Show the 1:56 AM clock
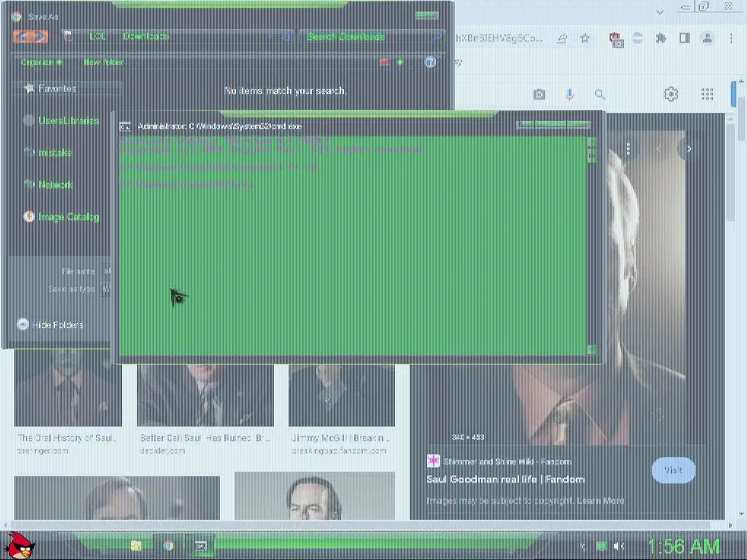The image size is (747, 560). (684, 546)
